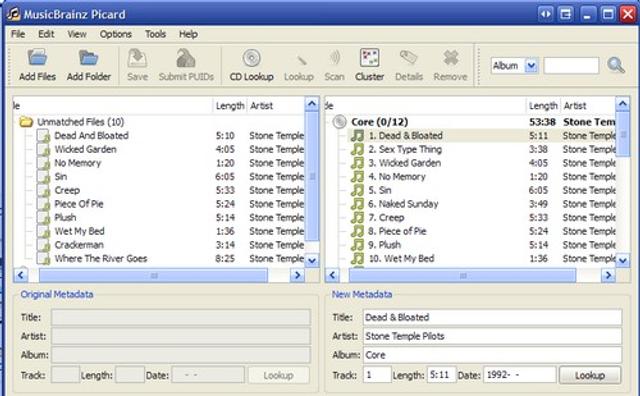Select track 3. Wicked Garden in Core
Screen dimensions: 640x396
404,163
